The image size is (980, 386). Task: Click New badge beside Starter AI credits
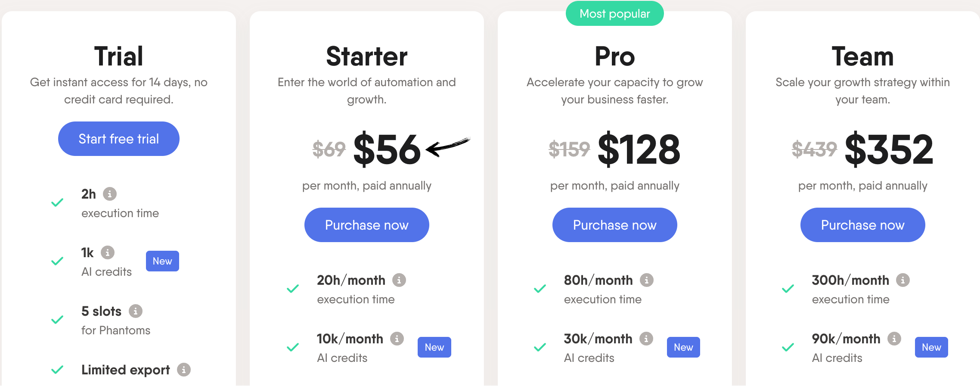click(x=434, y=347)
